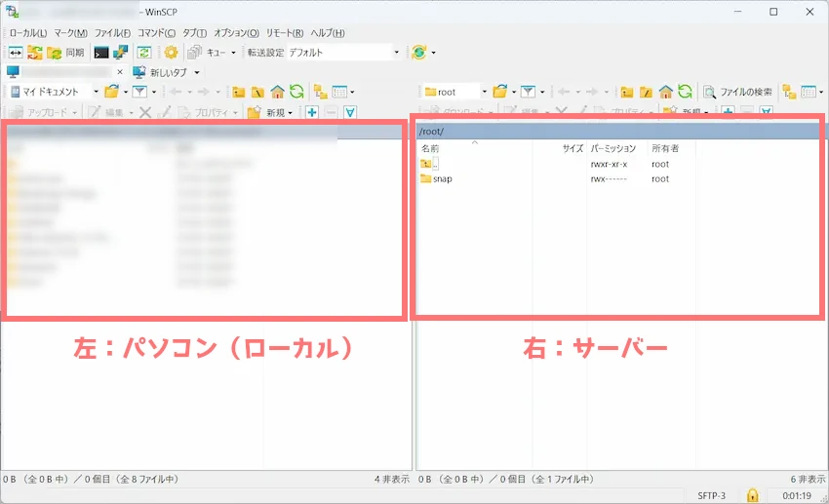This screenshot has width=829, height=504.
Task: Toggle the synchronize browsing icon
Action: tap(143, 53)
